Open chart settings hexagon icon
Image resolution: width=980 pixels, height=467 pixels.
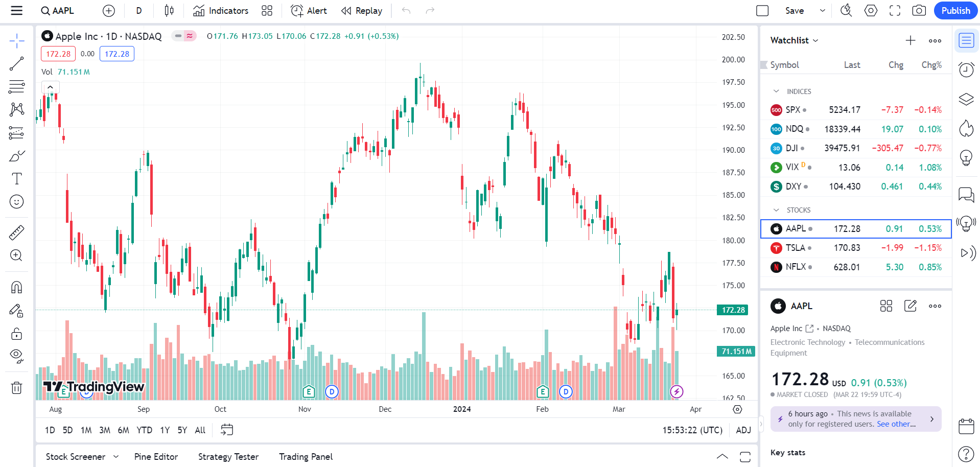click(x=871, y=11)
